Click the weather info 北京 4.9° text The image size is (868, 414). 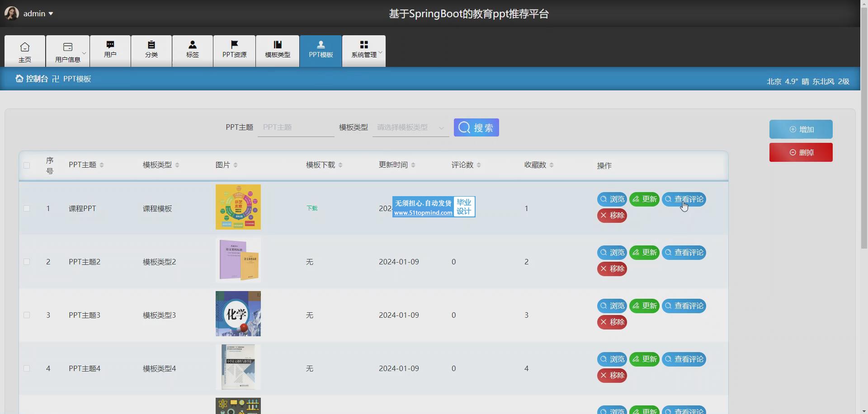pyautogui.click(x=808, y=81)
